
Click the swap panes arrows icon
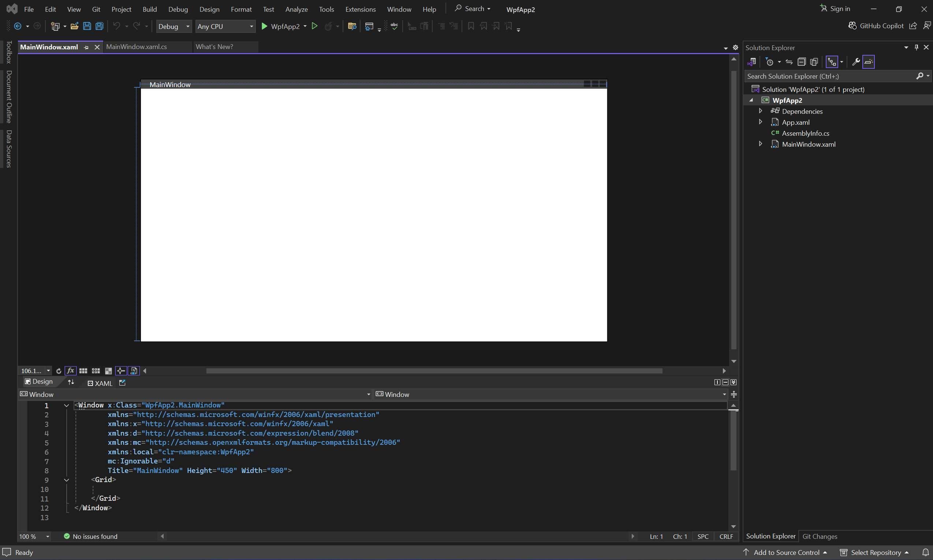point(71,382)
